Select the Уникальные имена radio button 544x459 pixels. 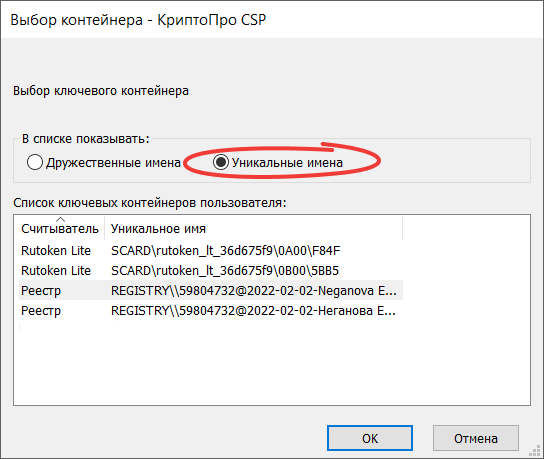point(221,162)
